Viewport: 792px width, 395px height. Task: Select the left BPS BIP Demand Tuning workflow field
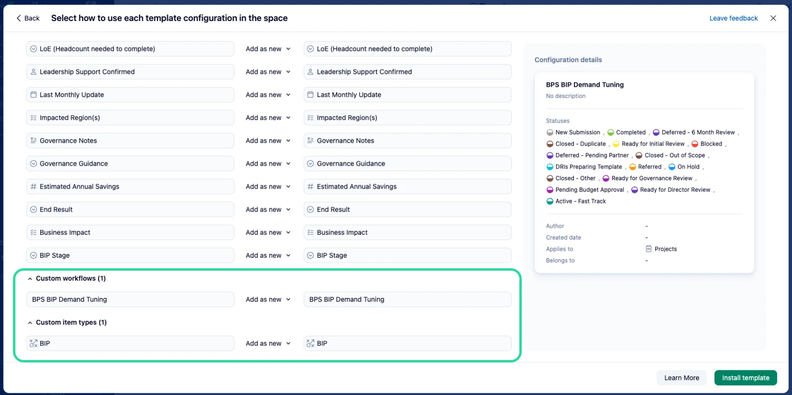[x=130, y=300]
